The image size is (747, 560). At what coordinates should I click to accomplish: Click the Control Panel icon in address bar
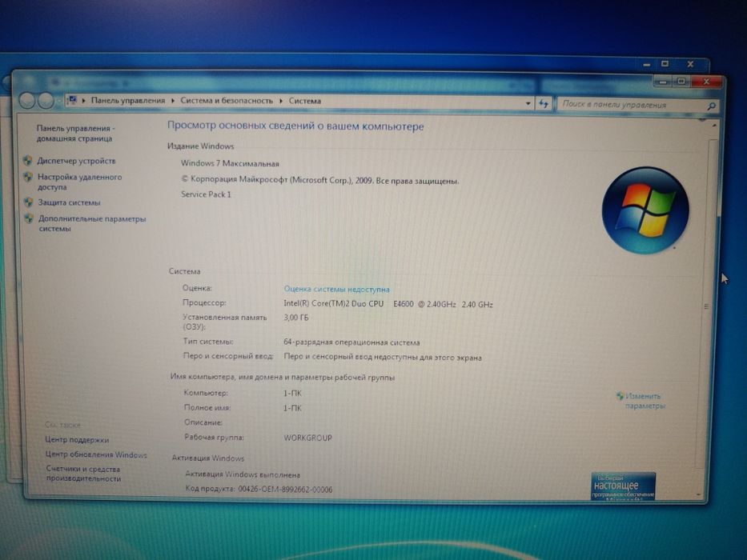[x=72, y=100]
